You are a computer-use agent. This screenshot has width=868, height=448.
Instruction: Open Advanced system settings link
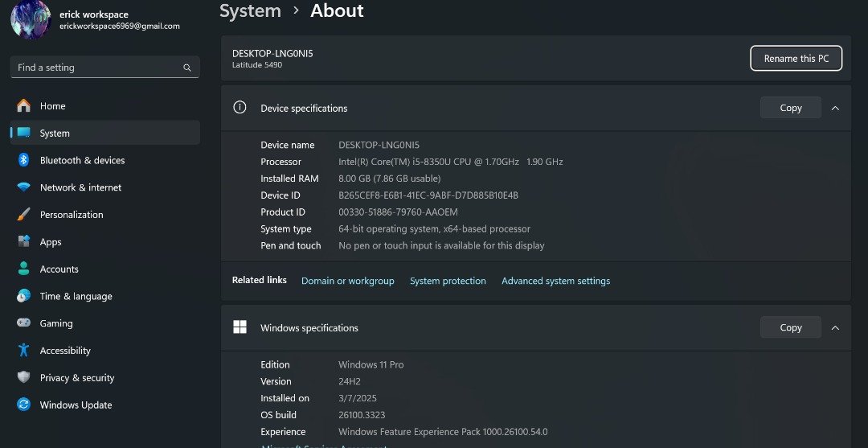pyautogui.click(x=556, y=281)
